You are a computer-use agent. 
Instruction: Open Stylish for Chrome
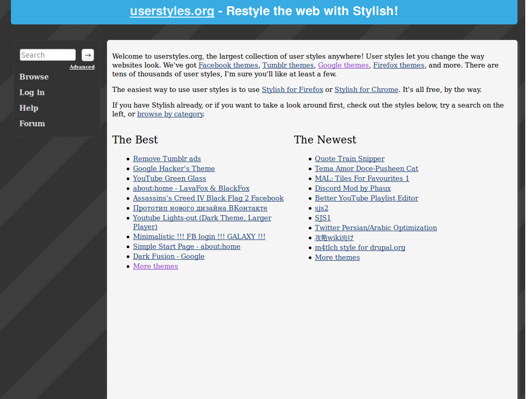(x=366, y=89)
